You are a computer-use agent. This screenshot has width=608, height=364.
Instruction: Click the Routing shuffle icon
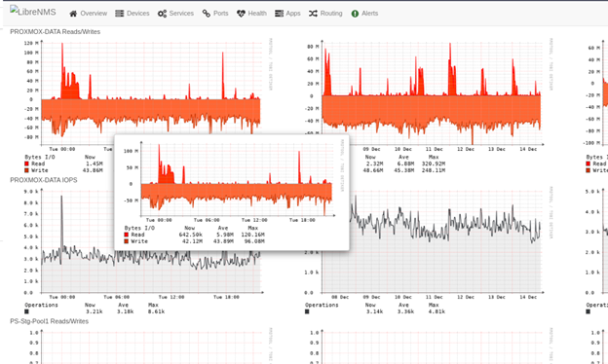pos(313,14)
